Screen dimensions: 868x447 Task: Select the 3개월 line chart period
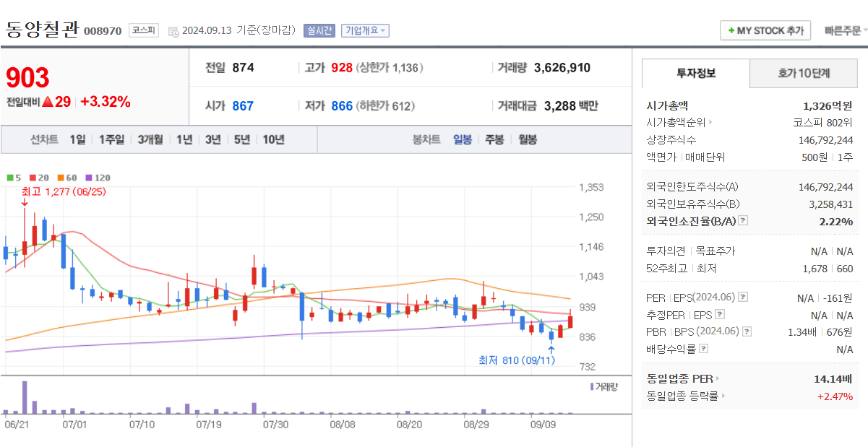point(150,139)
